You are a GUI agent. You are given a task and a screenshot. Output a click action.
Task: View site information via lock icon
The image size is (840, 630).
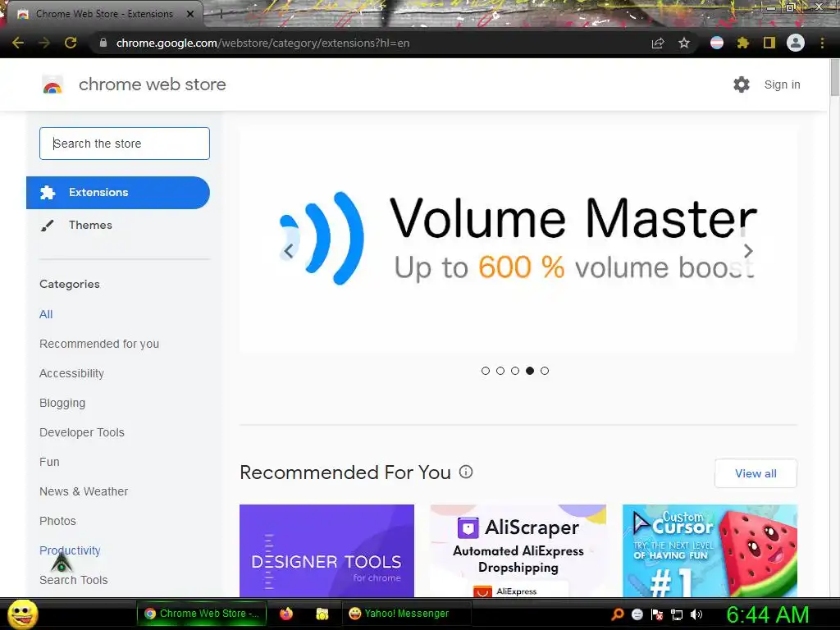click(x=103, y=43)
